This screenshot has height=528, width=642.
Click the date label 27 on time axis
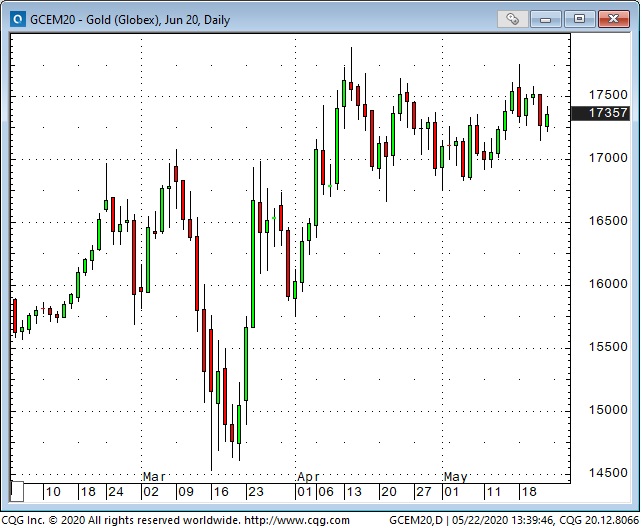point(423,492)
